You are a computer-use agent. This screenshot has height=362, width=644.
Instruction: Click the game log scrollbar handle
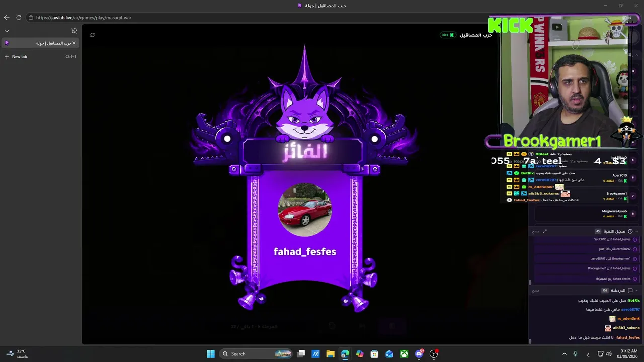(530, 283)
